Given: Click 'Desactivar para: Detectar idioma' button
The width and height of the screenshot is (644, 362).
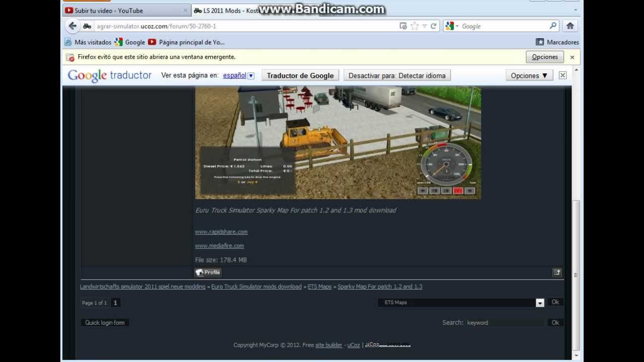Looking at the screenshot, I should [397, 75].
